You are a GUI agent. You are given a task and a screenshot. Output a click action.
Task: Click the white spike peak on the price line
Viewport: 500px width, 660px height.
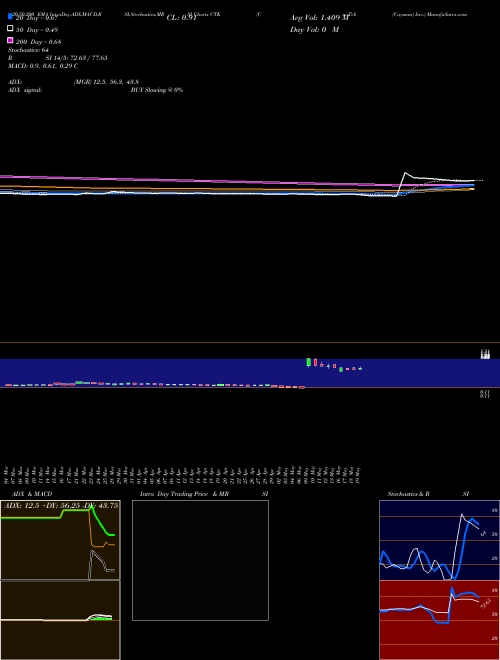tap(405, 173)
